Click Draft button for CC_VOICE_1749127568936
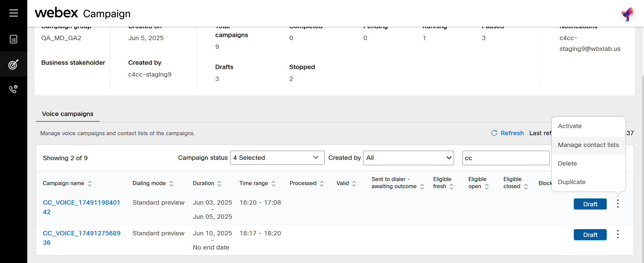 pyautogui.click(x=590, y=235)
